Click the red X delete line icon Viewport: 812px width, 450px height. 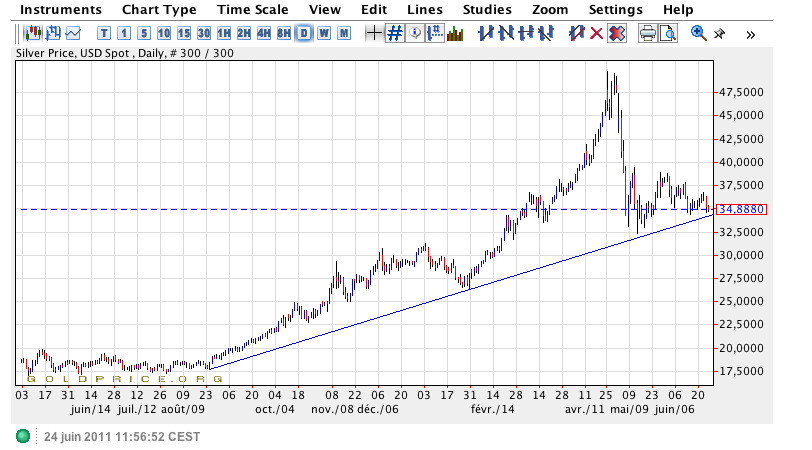point(597,33)
